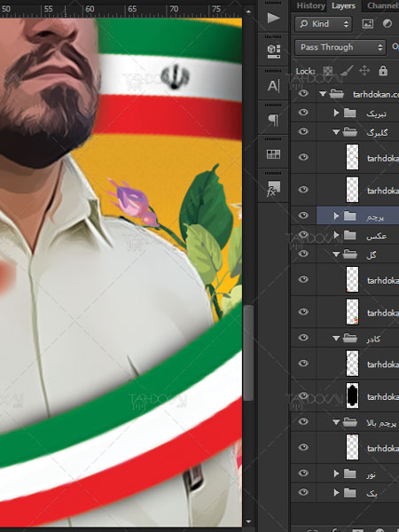Toggle visibility of گلبرگ group
The width and height of the screenshot is (399, 532).
(x=303, y=131)
